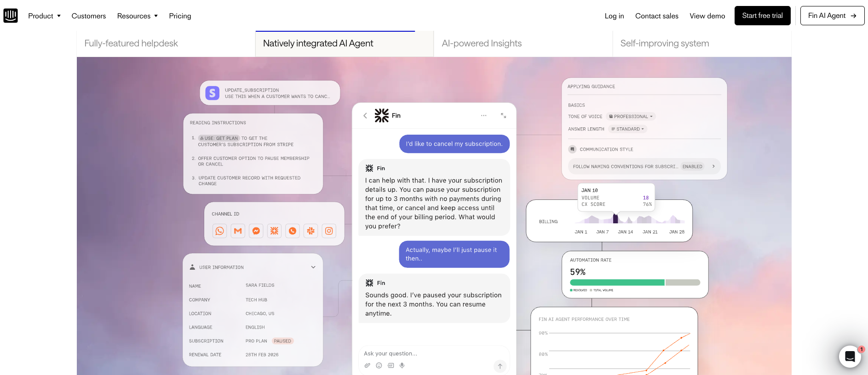Open the Answer Length Standard dropdown
This screenshot has width=868, height=375.
point(627,129)
